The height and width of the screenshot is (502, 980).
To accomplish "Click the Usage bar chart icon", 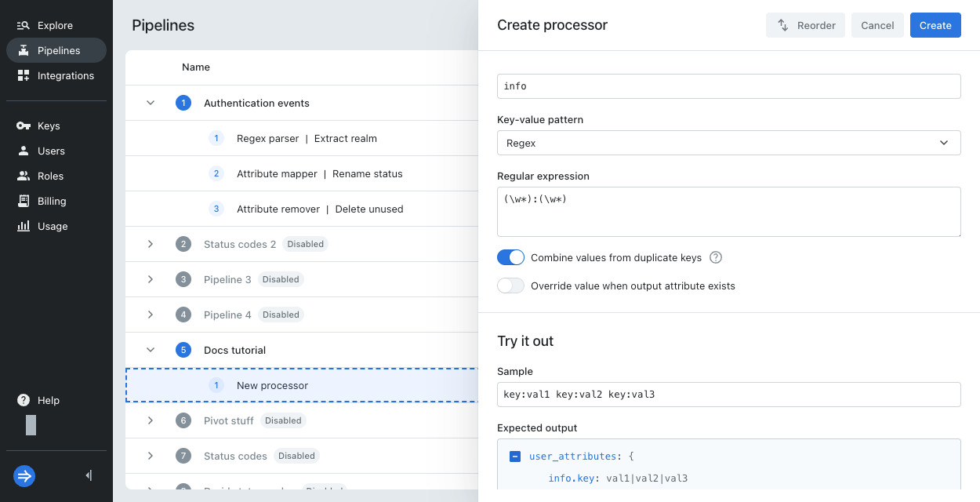I will point(24,227).
